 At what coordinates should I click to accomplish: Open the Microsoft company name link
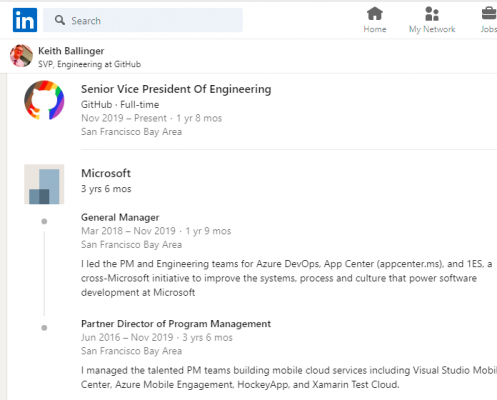[106, 173]
